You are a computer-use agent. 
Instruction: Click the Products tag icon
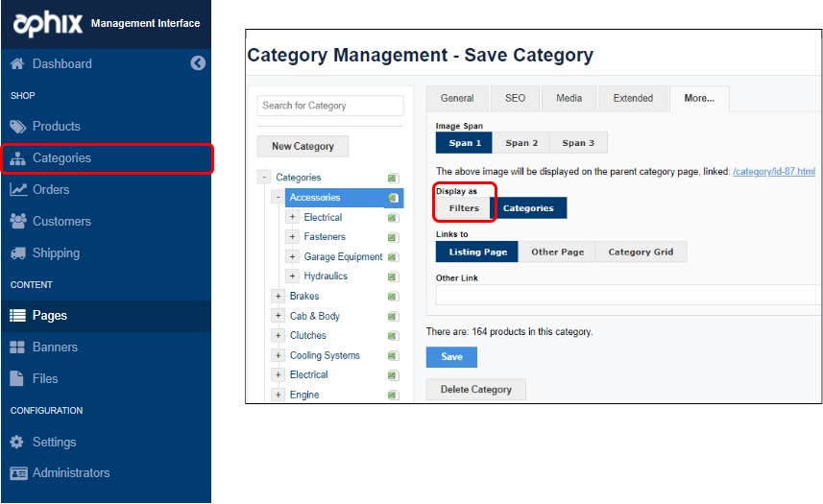point(17,127)
